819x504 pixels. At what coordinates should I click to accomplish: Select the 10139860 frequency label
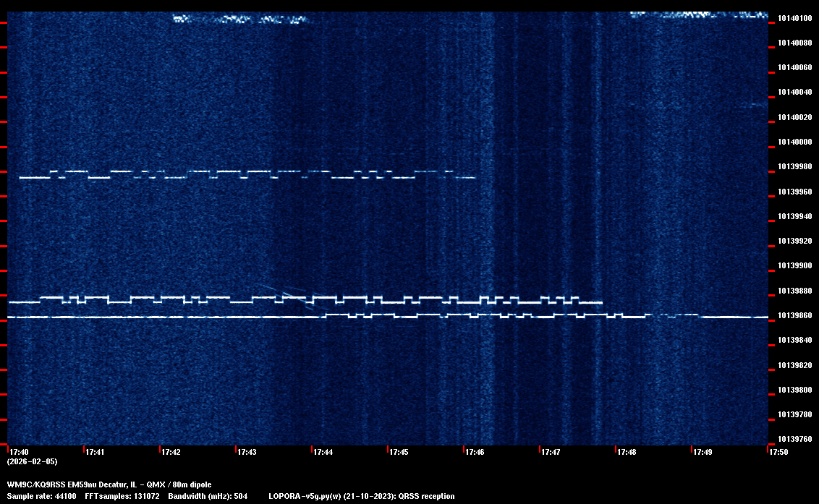[794, 316]
